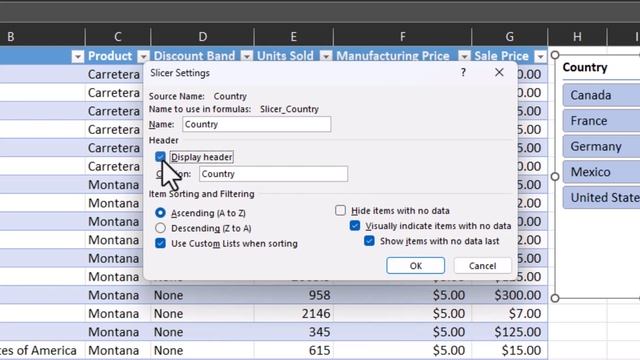Viewport: 640px width, 360px height.
Task: Filter slicer by Germany
Action: point(601,147)
